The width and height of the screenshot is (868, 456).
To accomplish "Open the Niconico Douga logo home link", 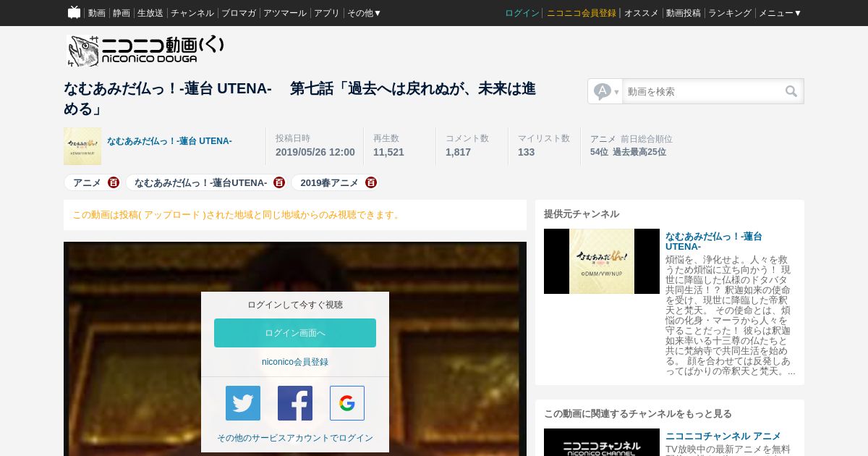I will (x=145, y=51).
